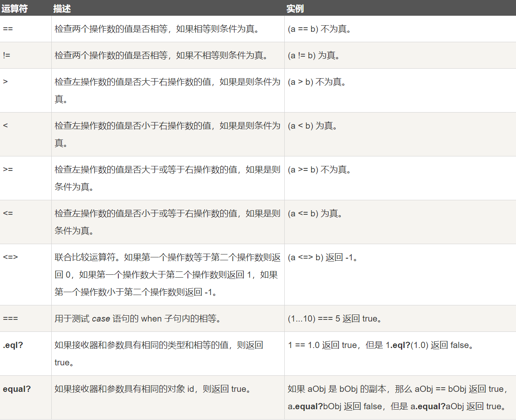The width and height of the screenshot is (516, 420).
Task: Click the example text (a == b) 不为真
Action: [x=319, y=29]
